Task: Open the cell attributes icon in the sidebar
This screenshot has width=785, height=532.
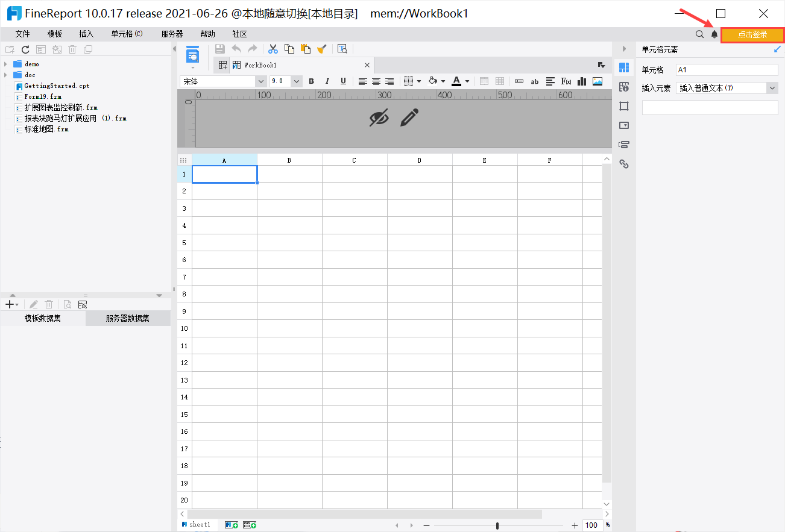Action: tap(624, 87)
